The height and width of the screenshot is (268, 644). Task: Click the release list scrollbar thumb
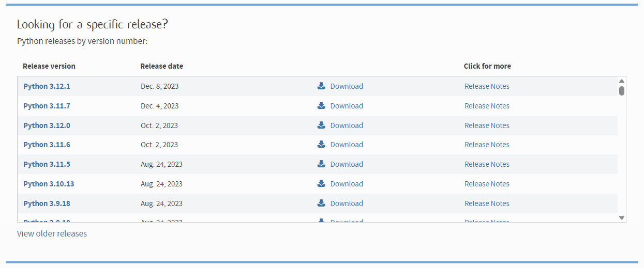[x=622, y=91]
